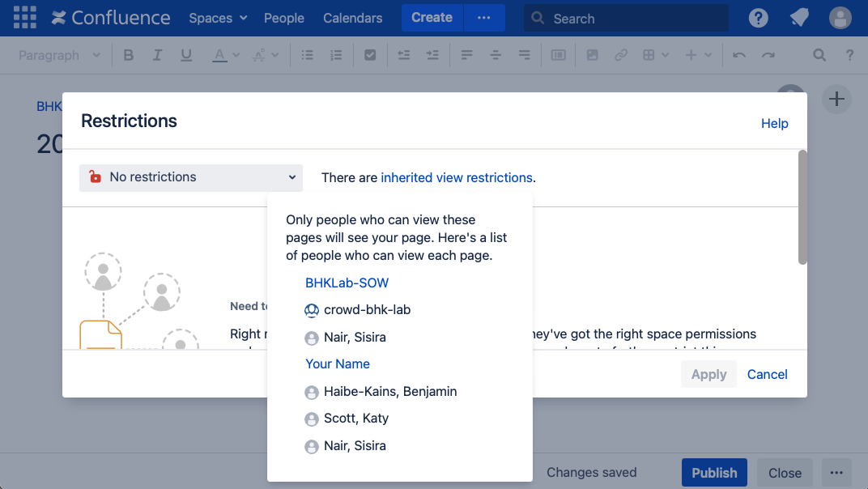Screen dimensions: 868x489
Task: Open the help question mark icon in header
Action: tap(758, 18)
